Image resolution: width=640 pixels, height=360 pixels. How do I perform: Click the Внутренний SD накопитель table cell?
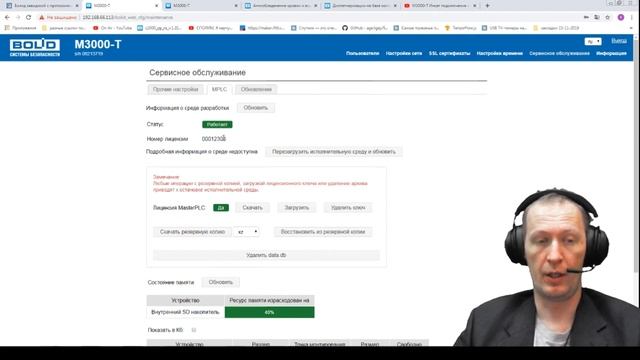pos(185,312)
